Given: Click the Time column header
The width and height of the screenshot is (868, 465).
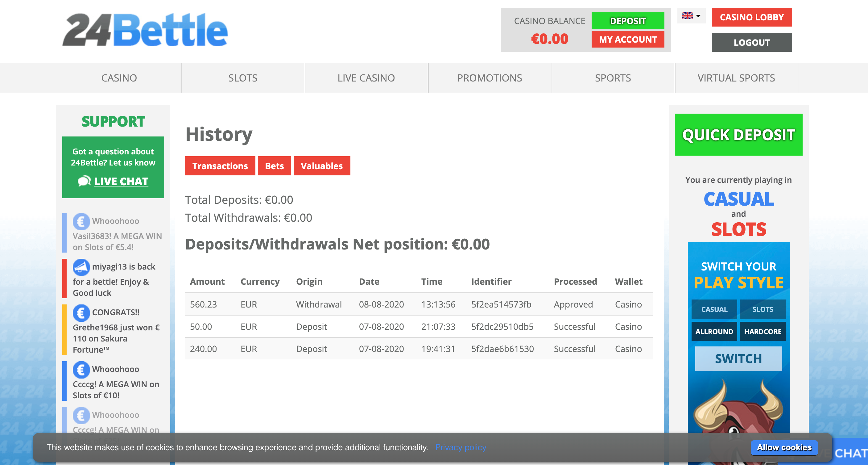Looking at the screenshot, I should 432,282.
